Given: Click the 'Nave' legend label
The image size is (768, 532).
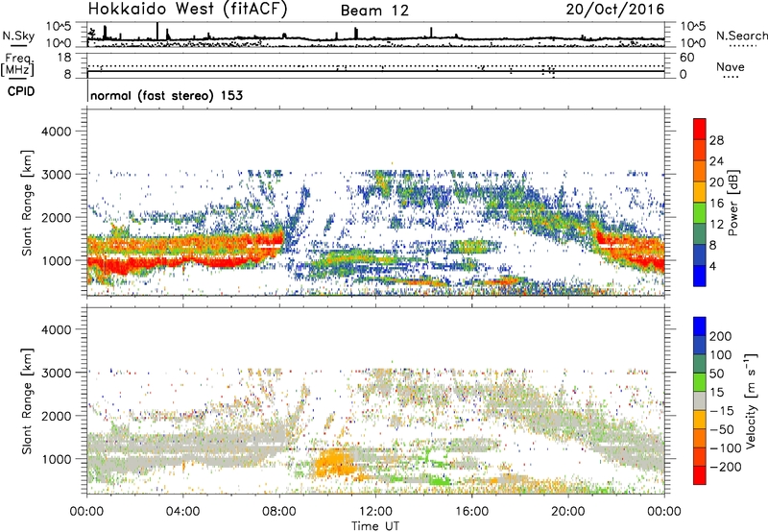Looking at the screenshot, I should (731, 66).
